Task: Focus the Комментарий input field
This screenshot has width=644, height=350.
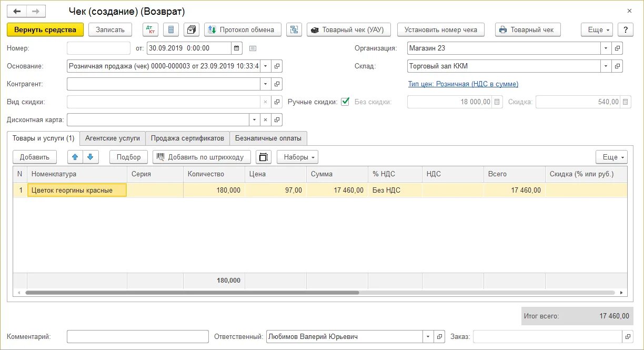Action: point(138,336)
